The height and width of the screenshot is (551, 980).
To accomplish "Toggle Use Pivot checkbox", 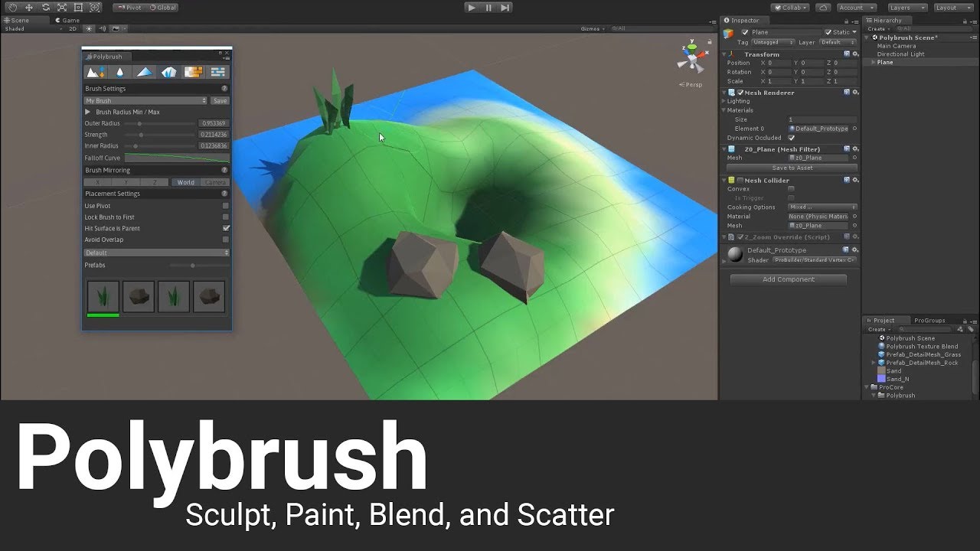I will coord(226,206).
